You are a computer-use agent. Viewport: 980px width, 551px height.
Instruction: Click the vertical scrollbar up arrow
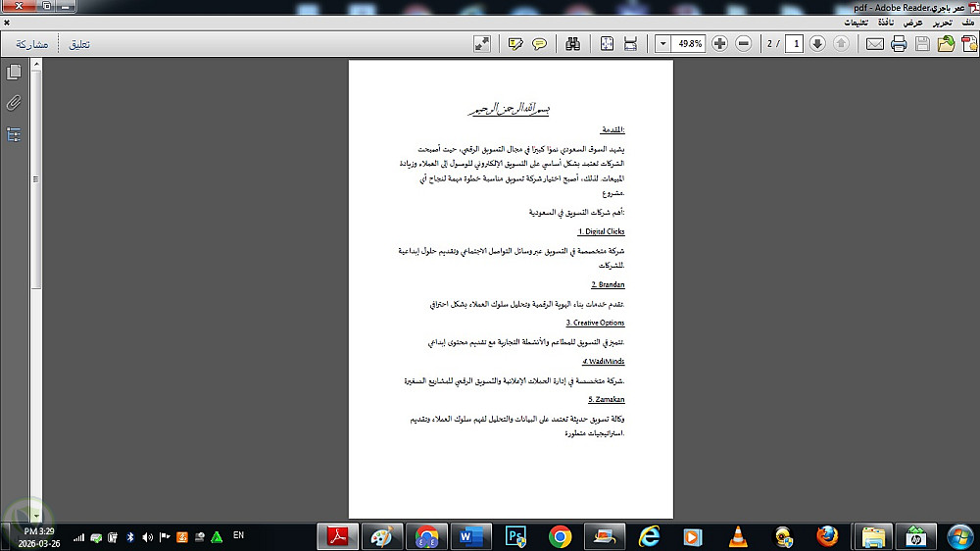coord(36,64)
